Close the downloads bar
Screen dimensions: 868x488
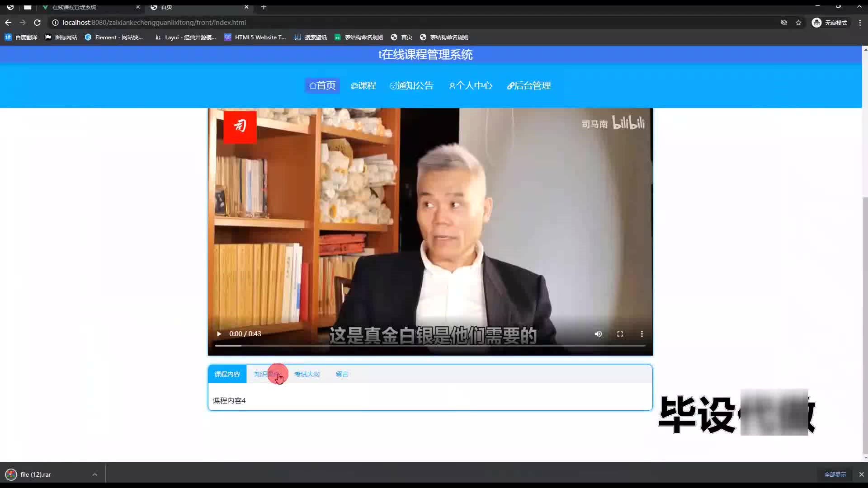point(861,474)
